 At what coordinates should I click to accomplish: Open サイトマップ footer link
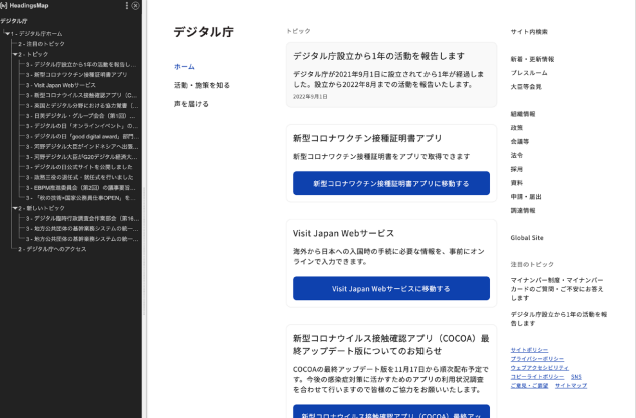[571, 386]
